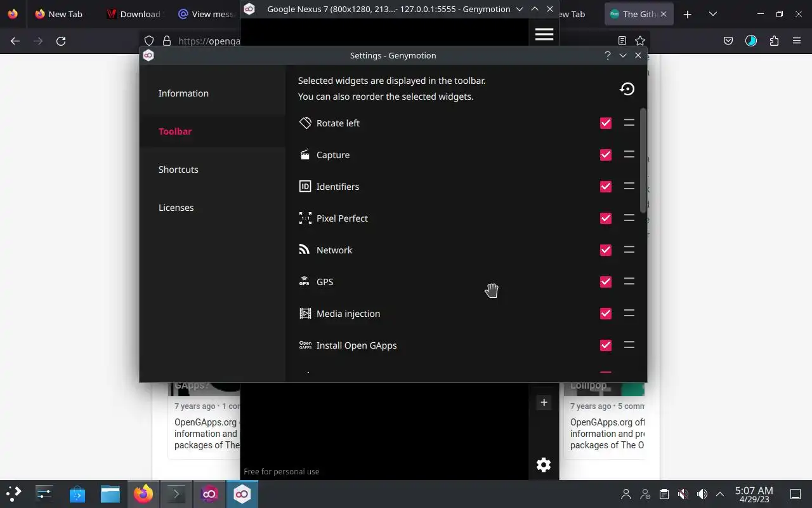The image size is (812, 508).
Task: Uncheck the Pixel Perfect checkbox
Action: tap(606, 218)
